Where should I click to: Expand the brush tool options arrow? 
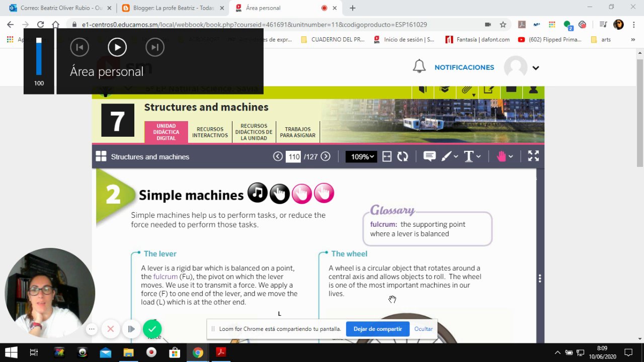click(x=456, y=156)
